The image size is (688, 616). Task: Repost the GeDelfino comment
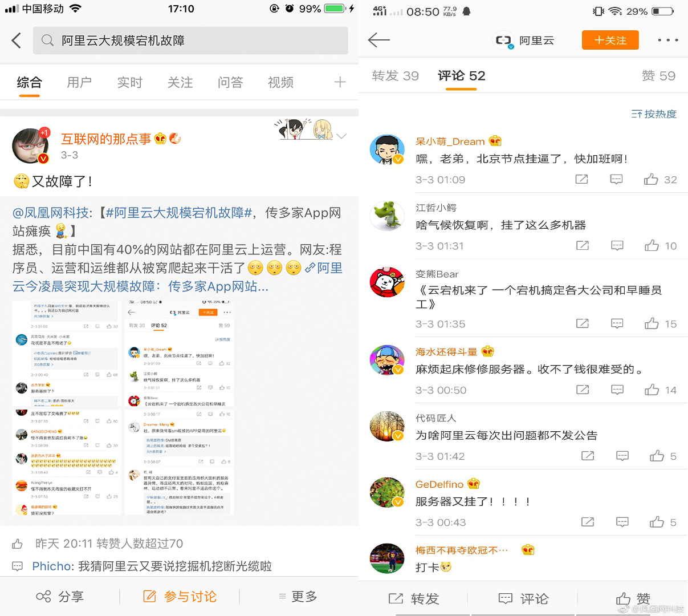point(587,522)
